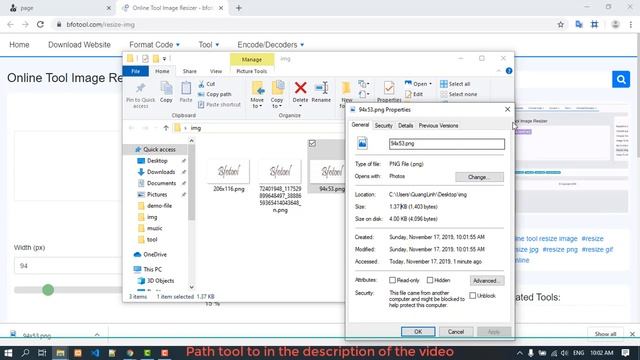This screenshot has height=360, width=640.
Task: Collapse the Explorer ribbon chevron
Action: click(x=499, y=71)
